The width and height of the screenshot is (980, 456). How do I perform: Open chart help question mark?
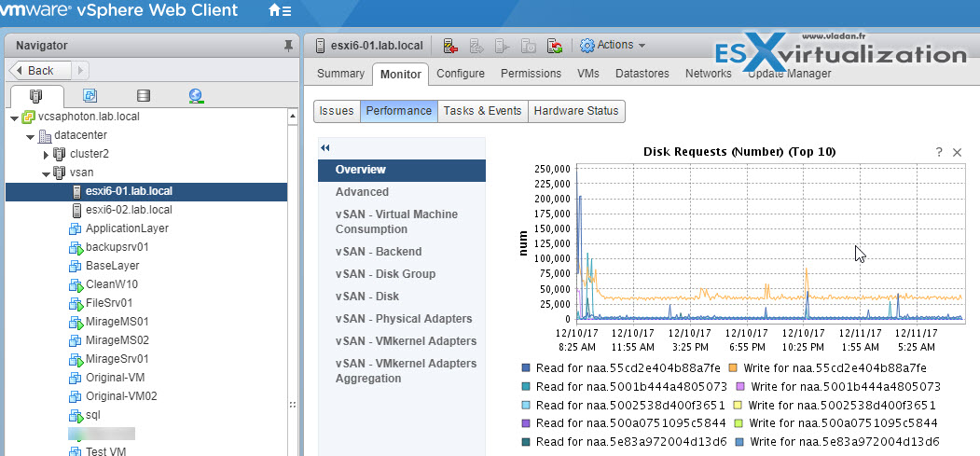click(939, 152)
